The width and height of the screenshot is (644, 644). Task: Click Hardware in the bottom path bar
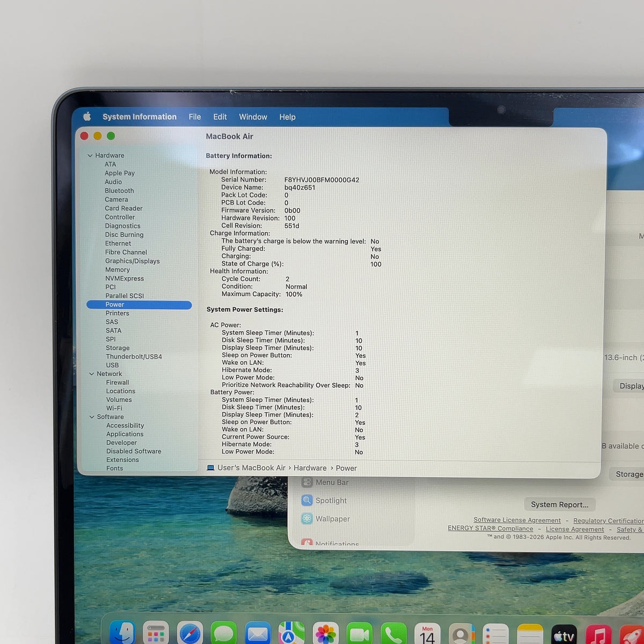point(310,468)
